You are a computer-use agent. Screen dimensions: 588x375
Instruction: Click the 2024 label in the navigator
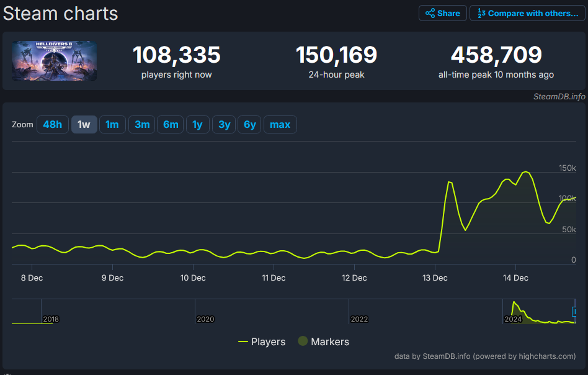coord(513,319)
